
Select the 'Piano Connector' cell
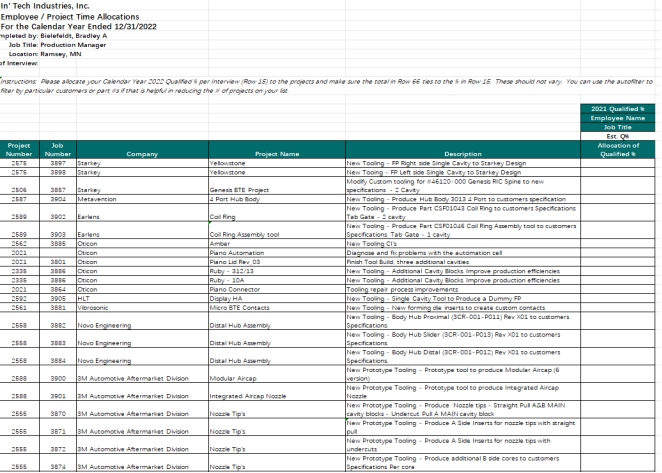277,290
